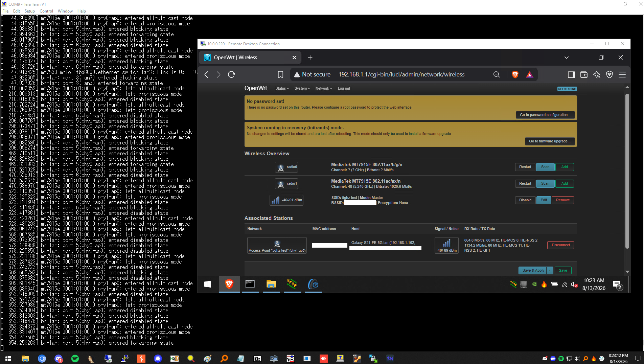The image size is (644, 364).
Task: Restart radio0
Action: [x=525, y=167]
